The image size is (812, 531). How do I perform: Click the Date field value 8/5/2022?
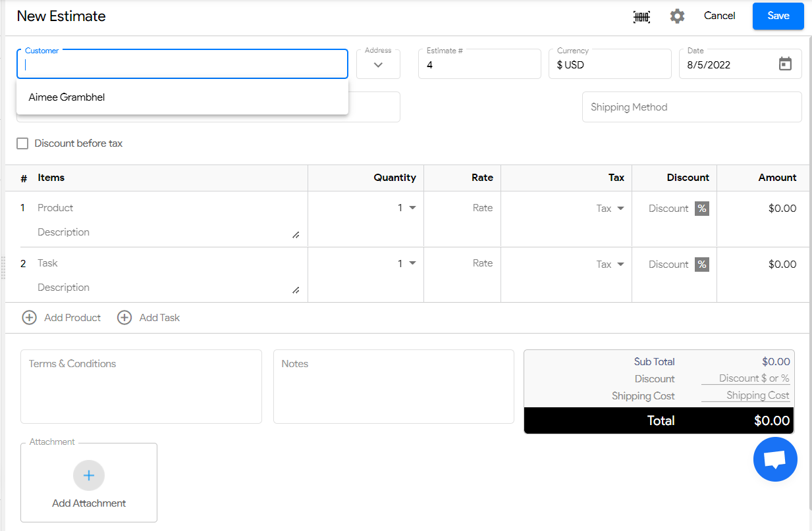(709, 65)
